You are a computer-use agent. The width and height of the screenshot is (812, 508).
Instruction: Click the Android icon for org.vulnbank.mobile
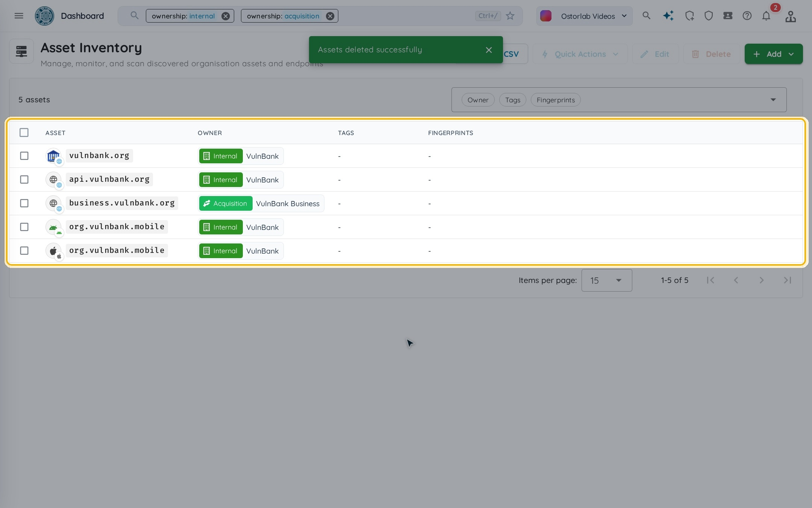click(53, 227)
